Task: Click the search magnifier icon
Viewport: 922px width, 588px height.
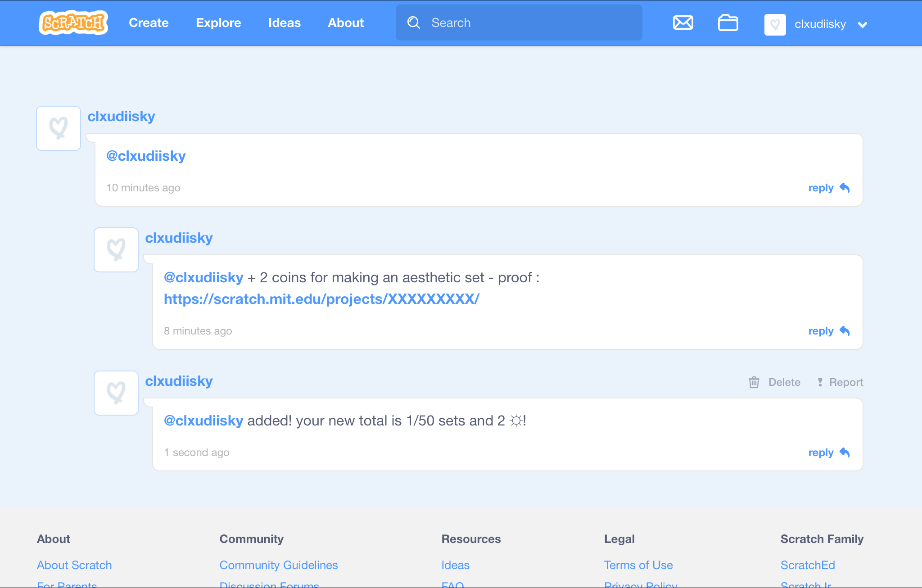Action: point(413,23)
